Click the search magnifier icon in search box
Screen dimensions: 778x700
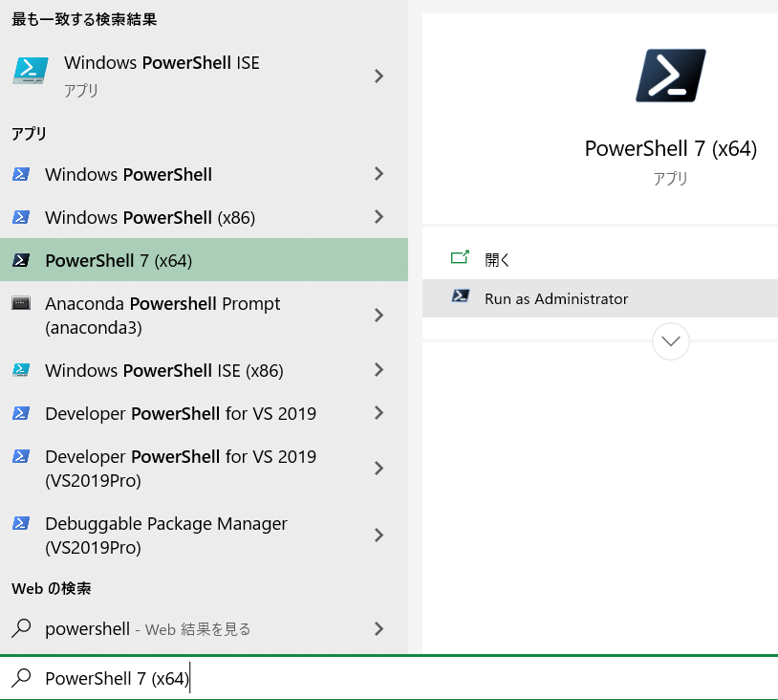tap(21, 678)
